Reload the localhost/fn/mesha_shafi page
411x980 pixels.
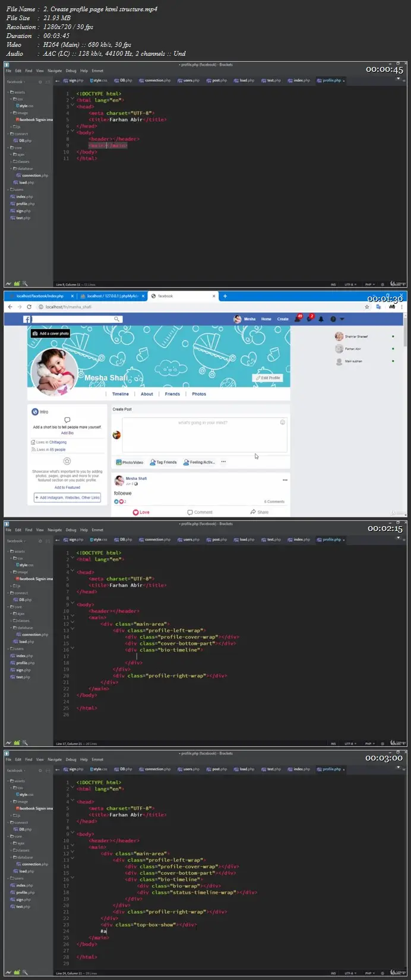29,307
